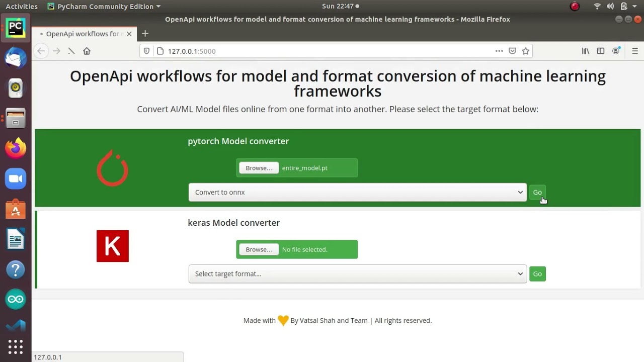Image resolution: width=644 pixels, height=362 pixels.
Task: Click the 'entire_model.pt' file name
Action: coord(305,168)
